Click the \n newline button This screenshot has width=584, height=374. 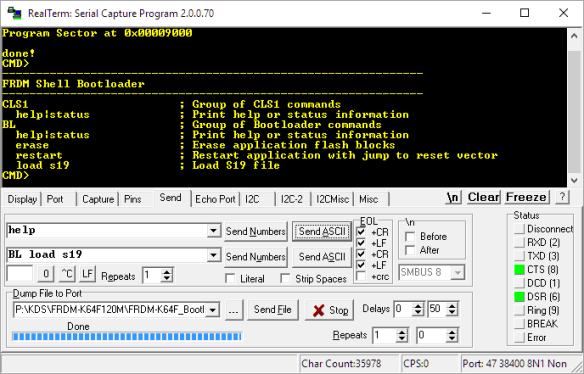tap(453, 197)
